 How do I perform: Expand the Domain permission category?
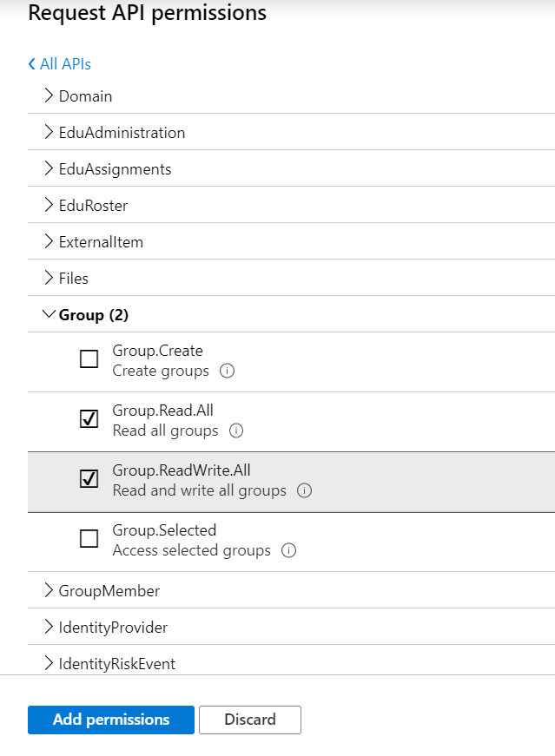[x=292, y=95]
